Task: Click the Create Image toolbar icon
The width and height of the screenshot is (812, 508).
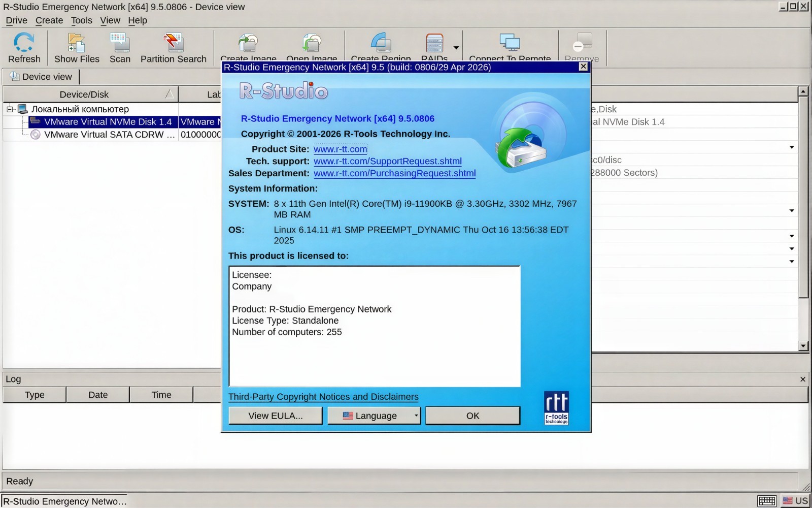Action: pyautogui.click(x=248, y=43)
